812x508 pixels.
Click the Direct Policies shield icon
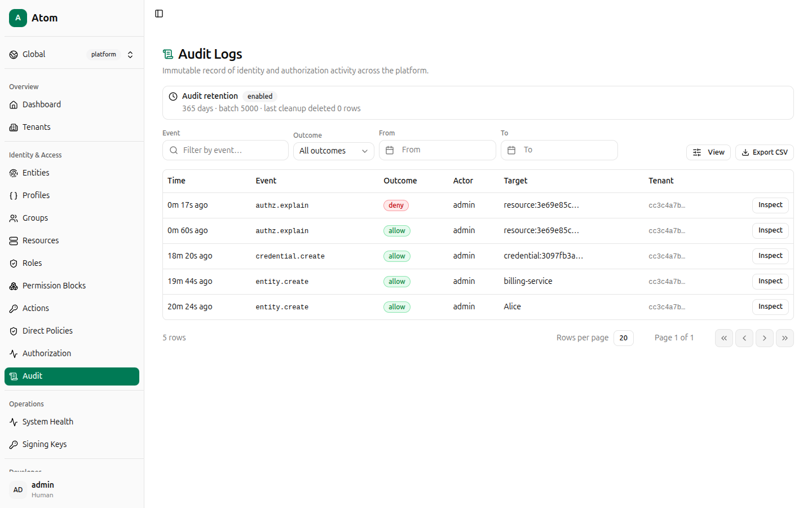pos(14,331)
